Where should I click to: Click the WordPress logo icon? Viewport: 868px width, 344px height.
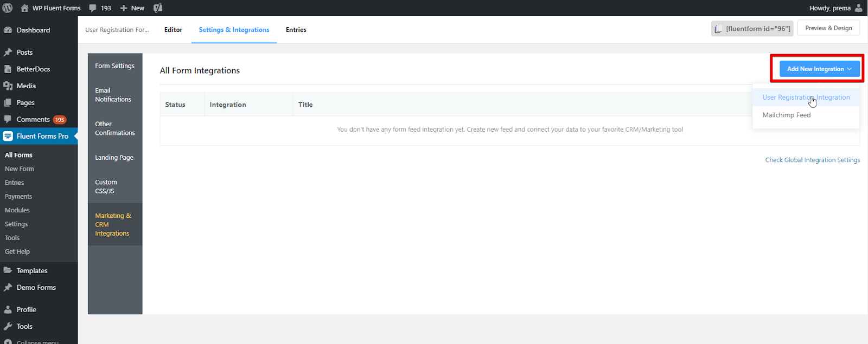tap(8, 8)
